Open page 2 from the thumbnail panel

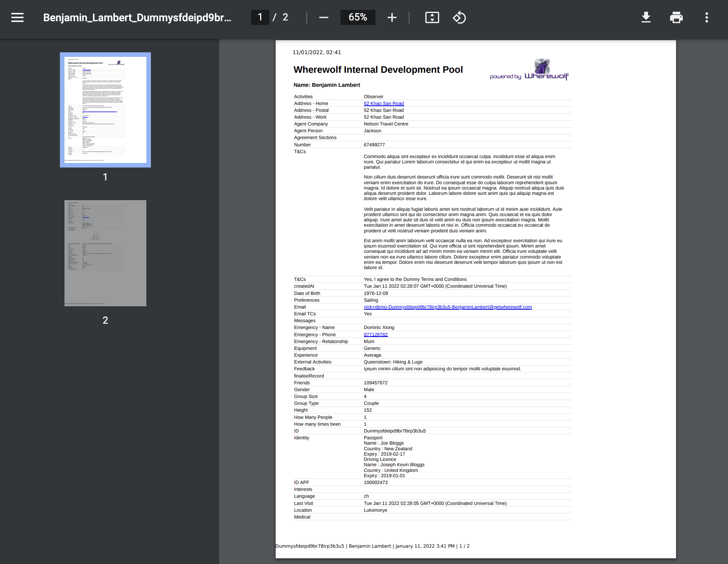[105, 253]
